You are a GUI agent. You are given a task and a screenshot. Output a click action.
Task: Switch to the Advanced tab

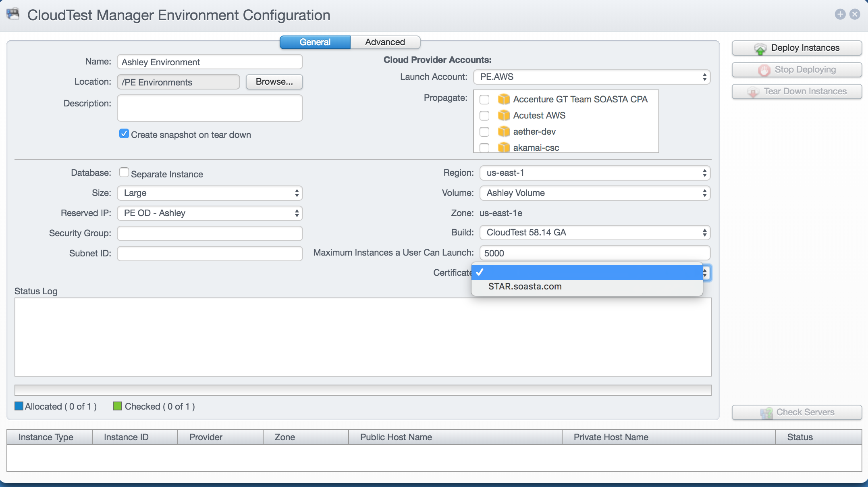(x=385, y=42)
